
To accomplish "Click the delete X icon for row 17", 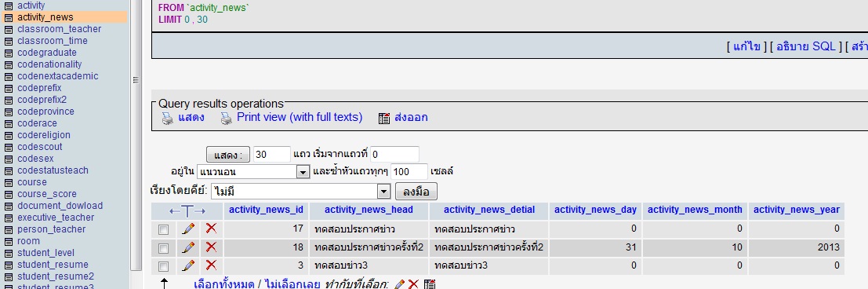I will click(211, 229).
